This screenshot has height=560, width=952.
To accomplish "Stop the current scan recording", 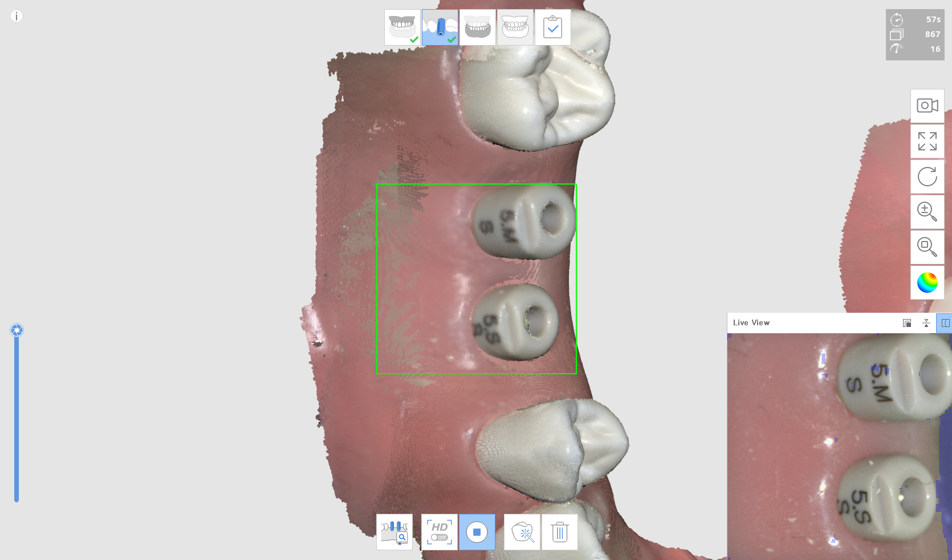I will (477, 532).
